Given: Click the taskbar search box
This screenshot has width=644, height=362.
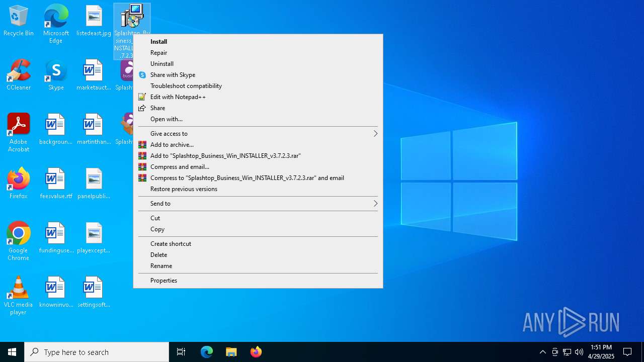Looking at the screenshot, I should (97, 352).
